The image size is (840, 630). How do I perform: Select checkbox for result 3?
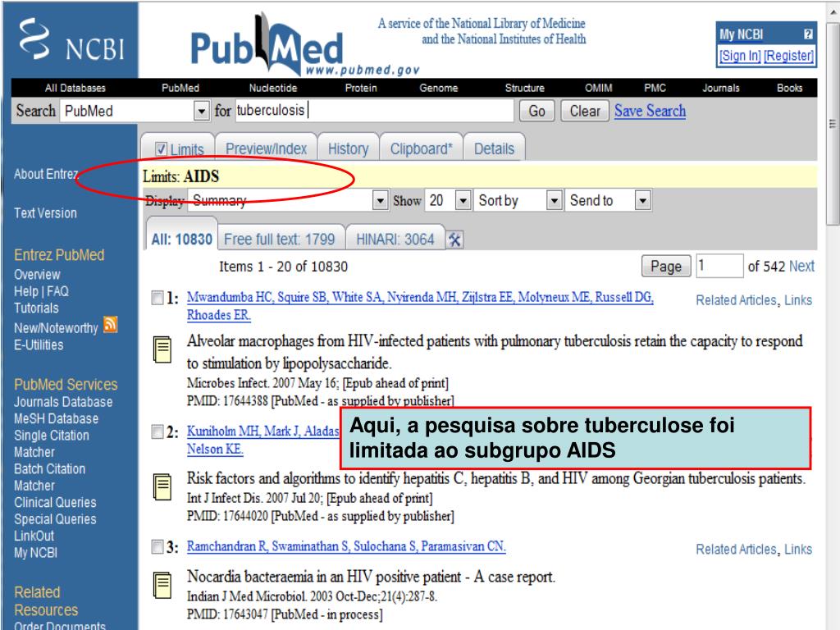(157, 546)
